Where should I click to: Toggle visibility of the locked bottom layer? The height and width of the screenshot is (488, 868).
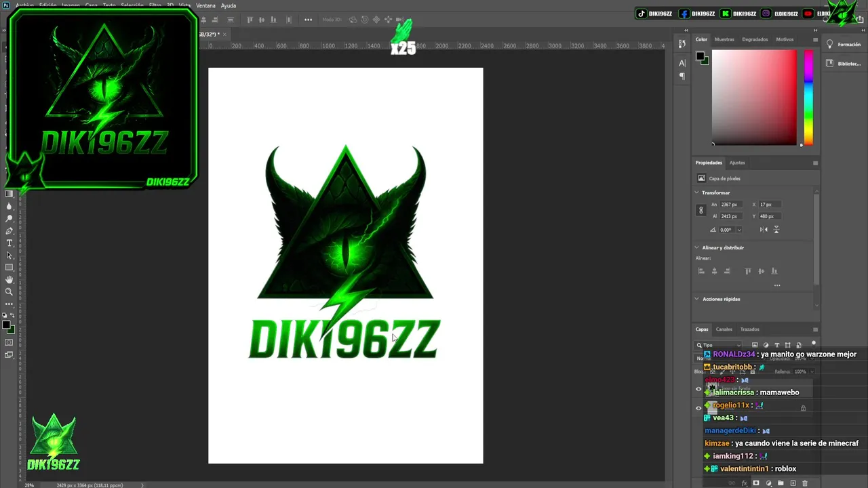tap(698, 408)
